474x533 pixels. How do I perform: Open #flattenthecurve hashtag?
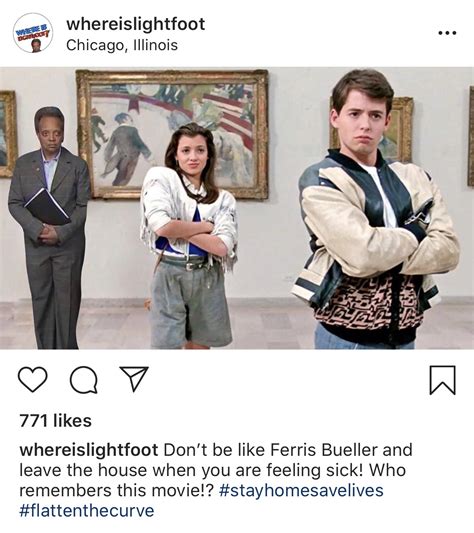87,511
